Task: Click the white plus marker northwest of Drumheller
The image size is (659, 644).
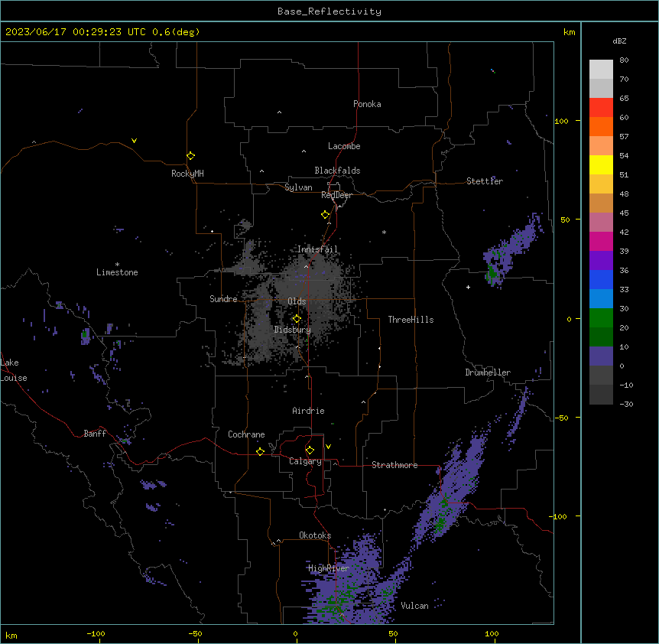Action: click(468, 287)
